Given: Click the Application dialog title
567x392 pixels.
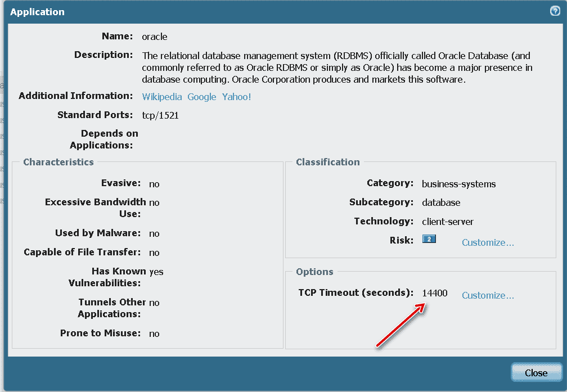Looking at the screenshot, I should (x=37, y=12).
